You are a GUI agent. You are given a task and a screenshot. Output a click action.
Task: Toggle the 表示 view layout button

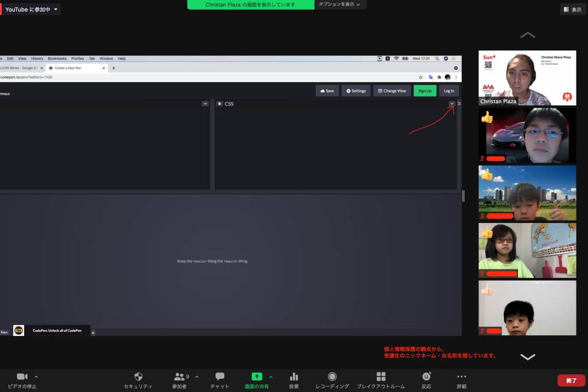click(x=573, y=9)
